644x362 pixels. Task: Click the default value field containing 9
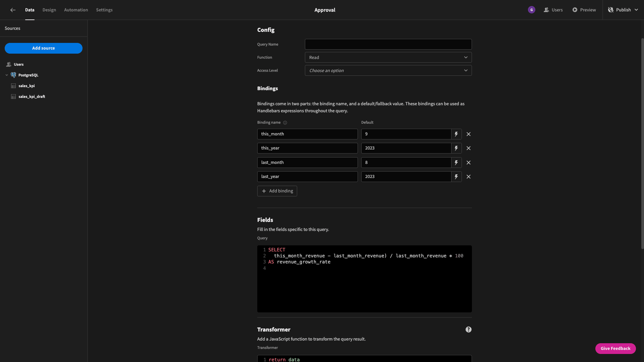click(x=406, y=134)
